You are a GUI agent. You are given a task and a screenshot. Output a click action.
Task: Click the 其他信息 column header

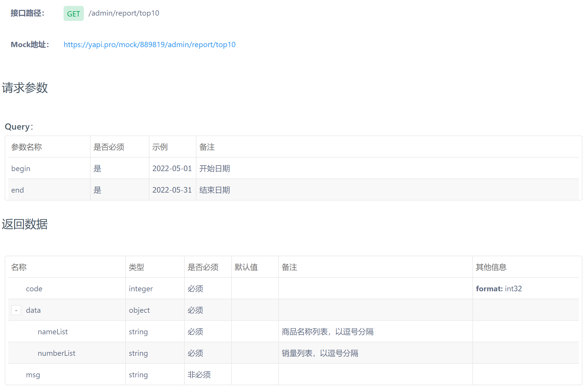pos(491,267)
